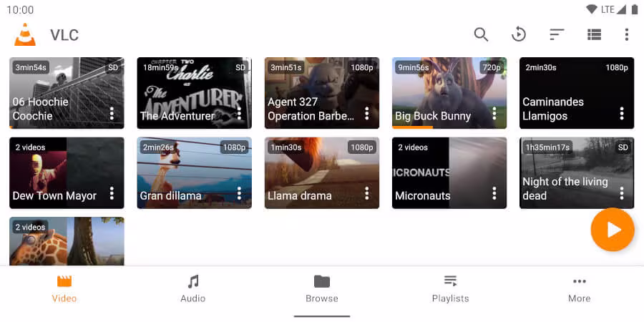This screenshot has height=322, width=644.
Task: Tap the 10:00 status bar clock
Action: tap(20, 10)
